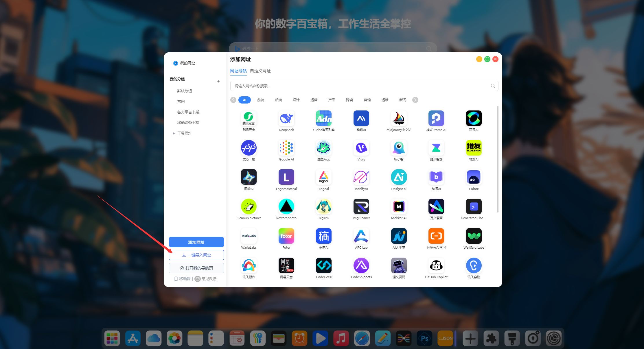Select the DeepSeek icon
This screenshot has width=644, height=349.
pyautogui.click(x=286, y=118)
